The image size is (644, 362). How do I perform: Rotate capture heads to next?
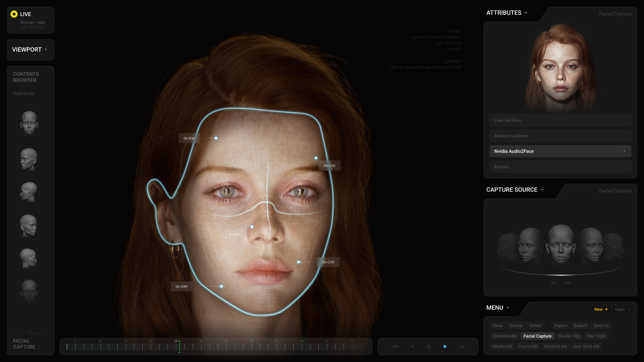(x=568, y=283)
